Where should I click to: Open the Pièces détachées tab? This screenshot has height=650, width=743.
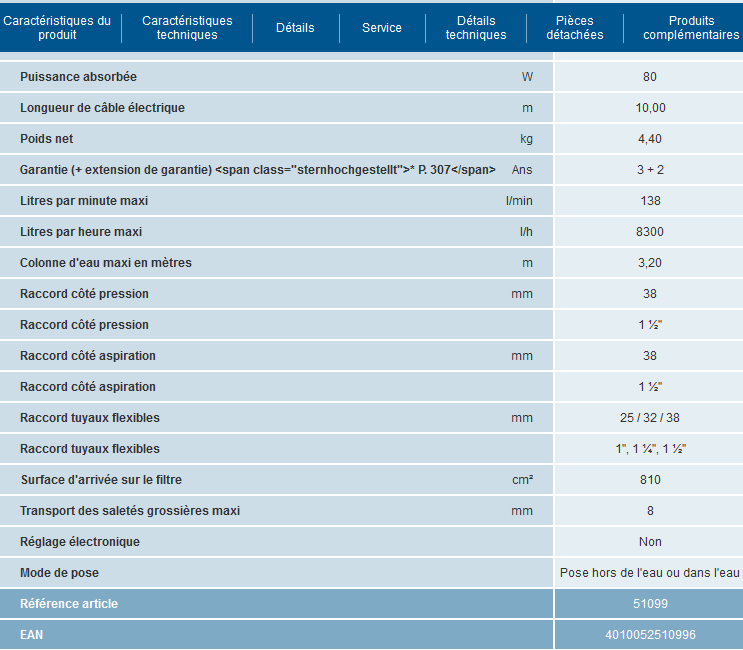(x=575, y=28)
